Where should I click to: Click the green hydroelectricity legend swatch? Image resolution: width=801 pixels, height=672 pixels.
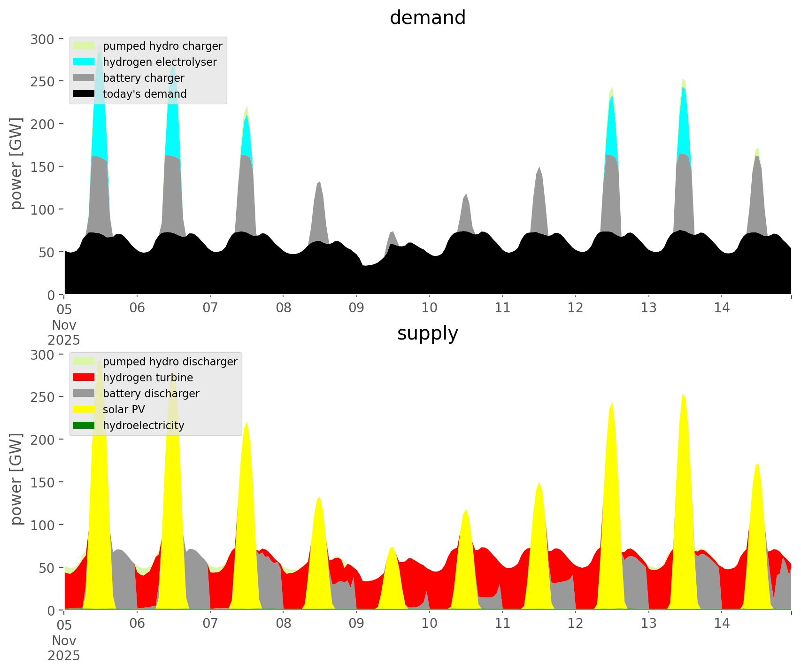85,425
